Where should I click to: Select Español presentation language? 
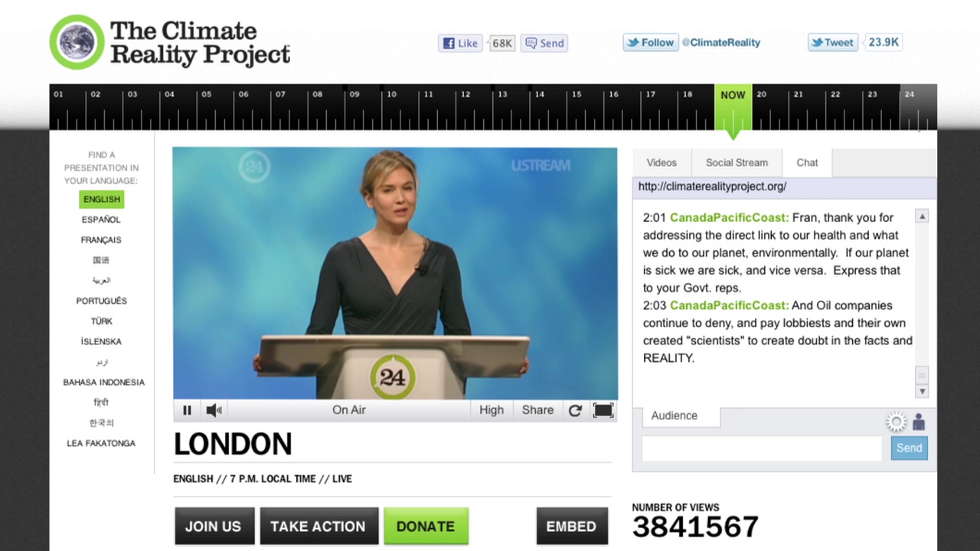pos(101,220)
